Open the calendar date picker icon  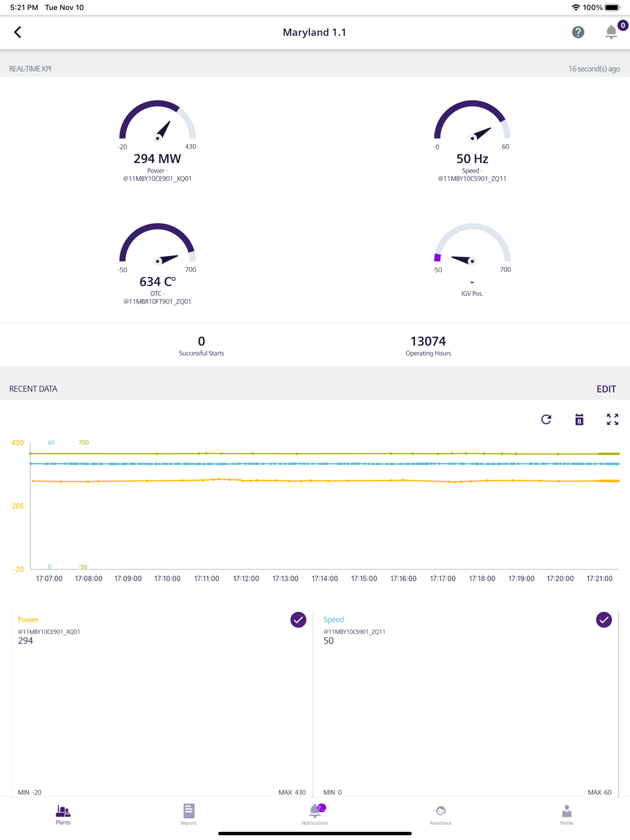[579, 419]
